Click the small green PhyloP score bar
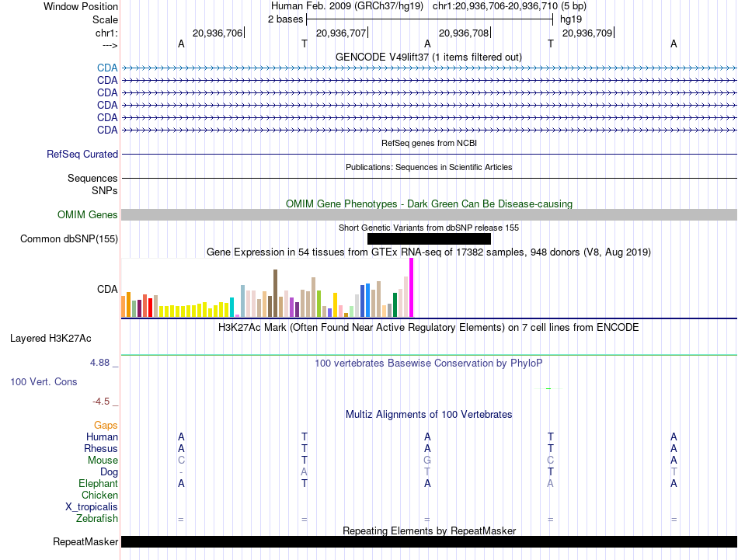 (548, 388)
